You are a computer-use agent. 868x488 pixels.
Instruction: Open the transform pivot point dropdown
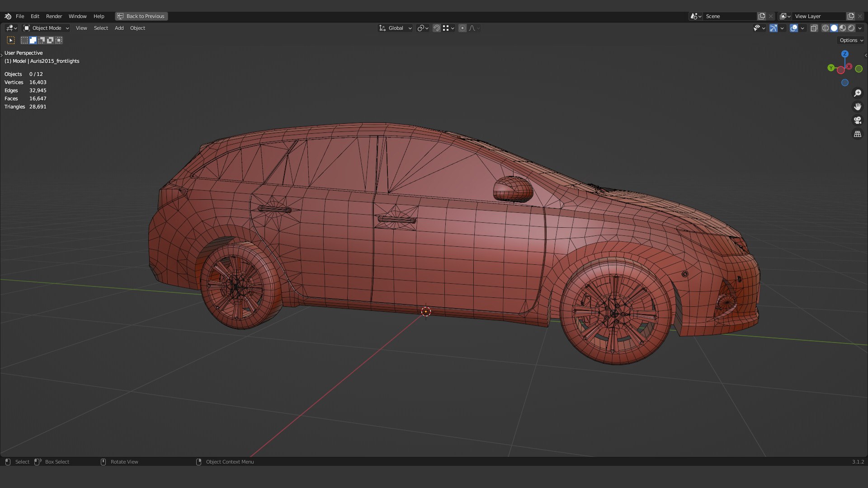(x=423, y=28)
